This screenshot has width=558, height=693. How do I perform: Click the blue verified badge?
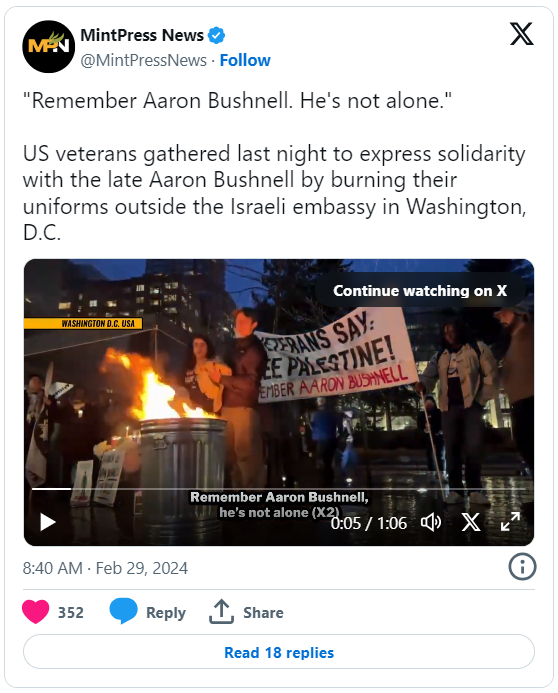click(x=216, y=35)
